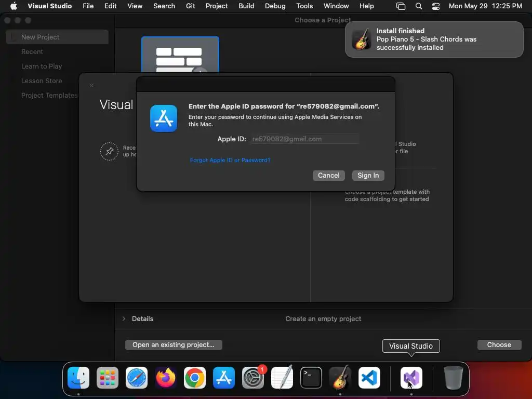The height and width of the screenshot is (399, 532).
Task: Open the Git menu
Action: coord(190,6)
